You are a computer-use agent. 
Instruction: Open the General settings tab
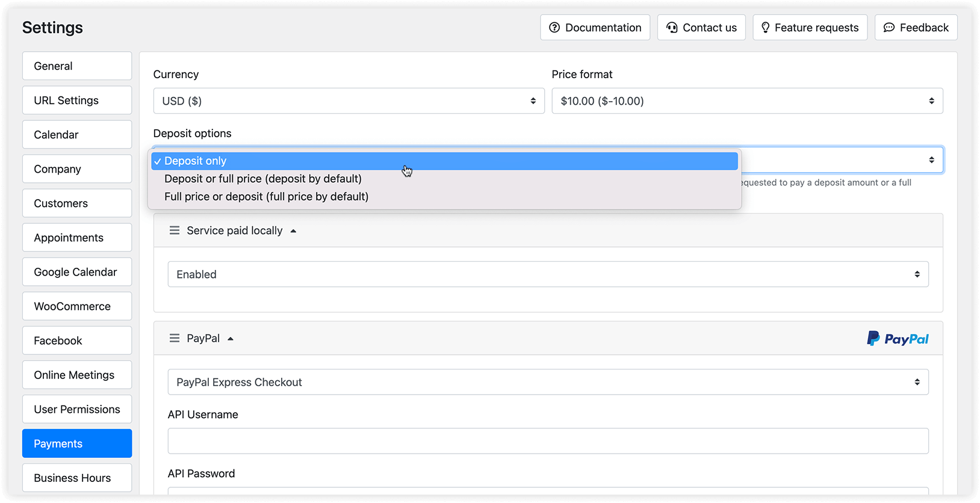77,66
